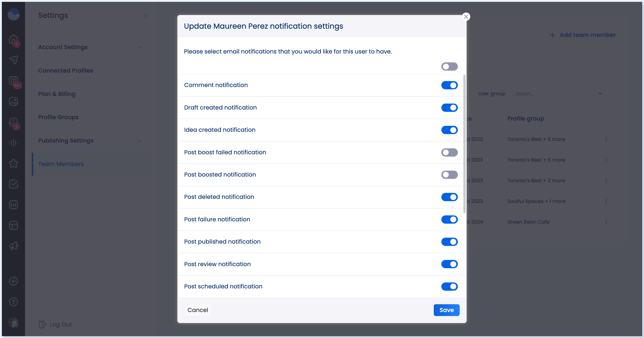The image size is (644, 338).
Task: Open the audio waveform listening icon
Action: click(x=14, y=143)
